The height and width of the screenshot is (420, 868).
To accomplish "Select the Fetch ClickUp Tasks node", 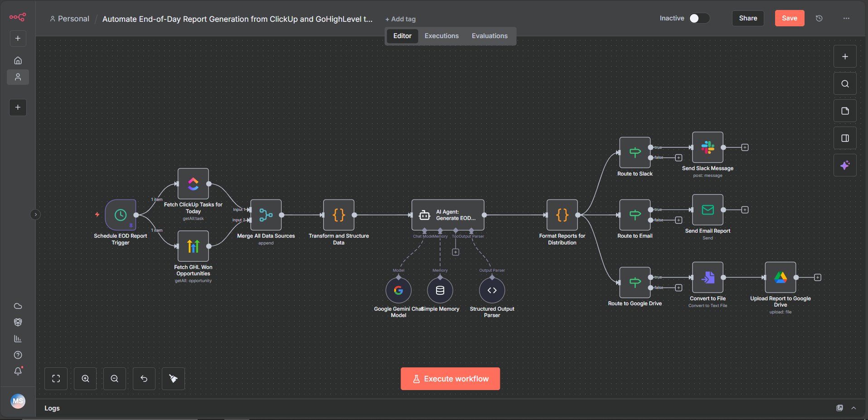I will [x=193, y=184].
